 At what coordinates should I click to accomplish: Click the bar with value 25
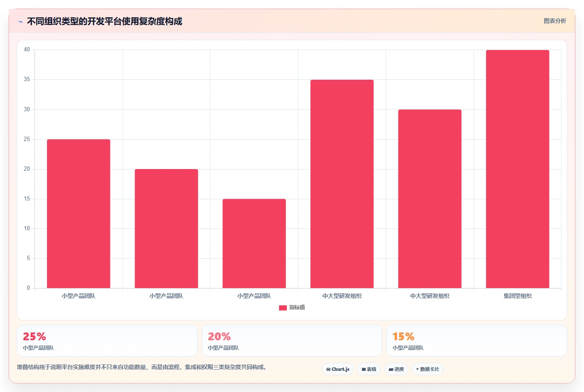coord(78,213)
